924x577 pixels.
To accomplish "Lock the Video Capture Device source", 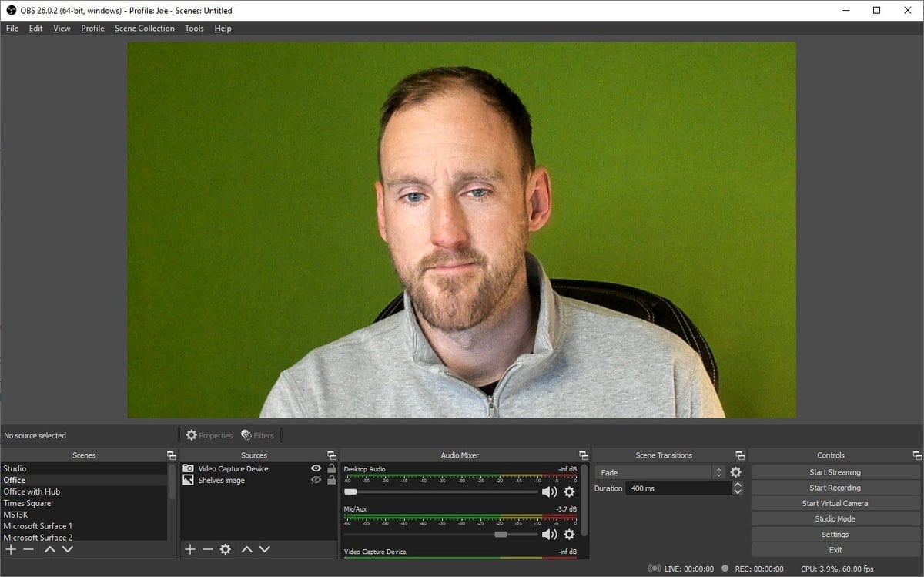I will tap(330, 468).
